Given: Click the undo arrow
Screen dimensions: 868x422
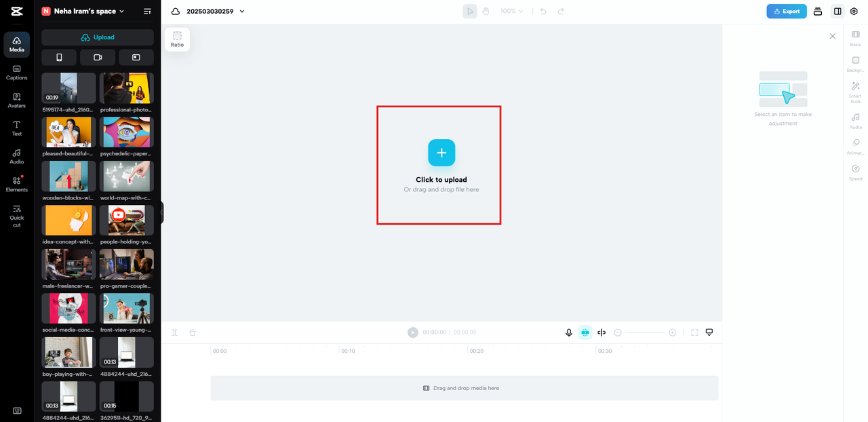Looking at the screenshot, I should tap(543, 12).
